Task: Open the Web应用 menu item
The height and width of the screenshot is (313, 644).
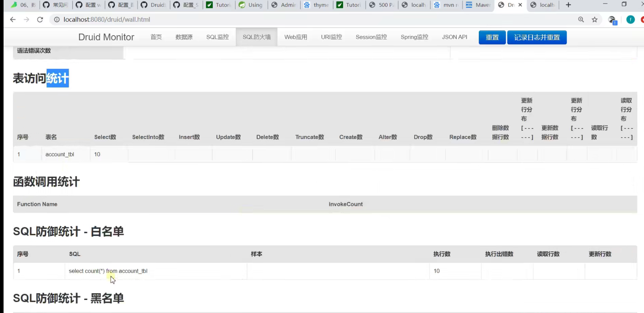Action: coord(296,37)
